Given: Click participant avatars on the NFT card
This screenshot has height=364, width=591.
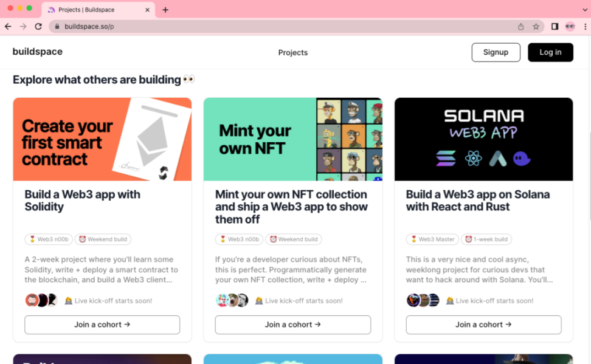Looking at the screenshot, I should (x=232, y=300).
